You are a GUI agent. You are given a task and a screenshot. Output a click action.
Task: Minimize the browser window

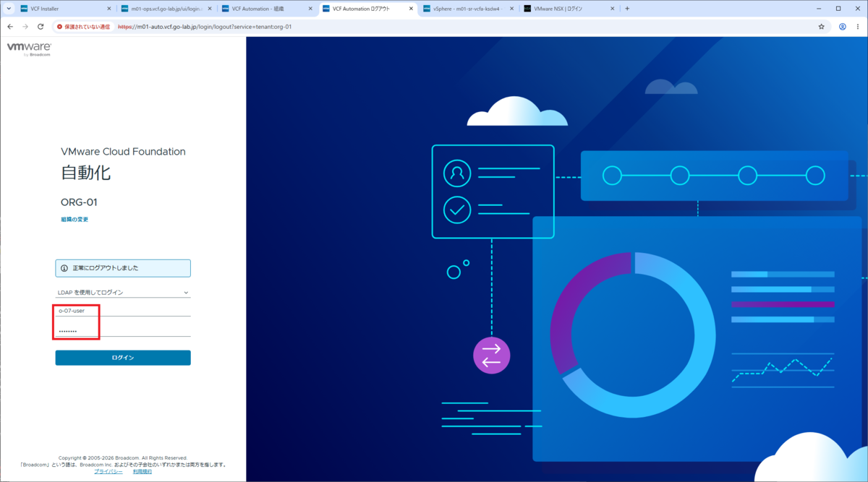[817, 9]
